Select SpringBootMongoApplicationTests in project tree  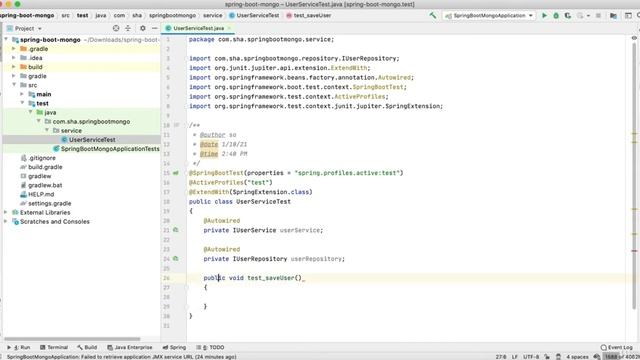(x=110, y=149)
